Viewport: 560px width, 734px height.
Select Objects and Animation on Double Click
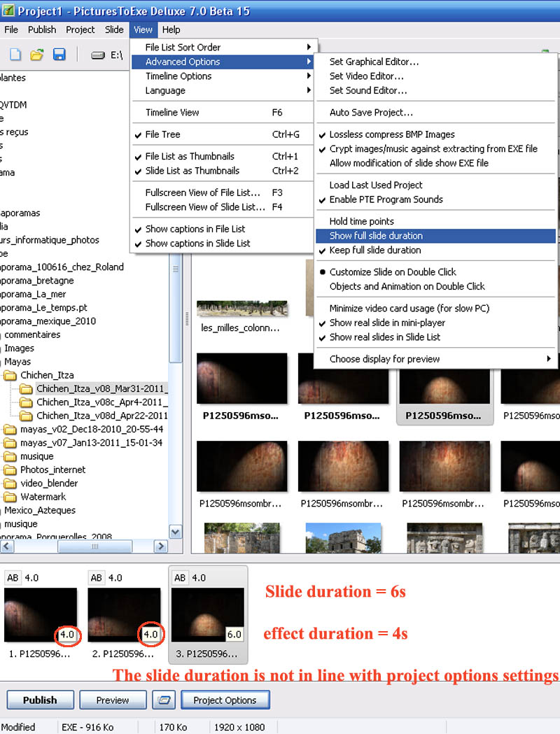click(407, 286)
